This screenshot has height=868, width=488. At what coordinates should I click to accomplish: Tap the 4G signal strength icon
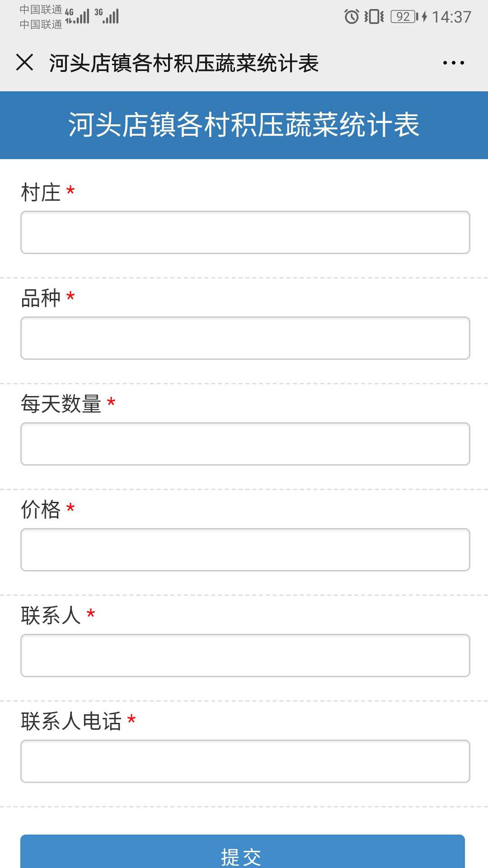(x=78, y=16)
